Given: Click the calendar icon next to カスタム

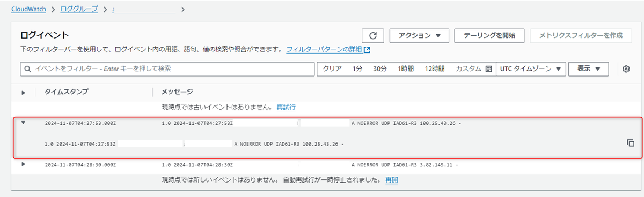Looking at the screenshot, I should click(x=488, y=69).
